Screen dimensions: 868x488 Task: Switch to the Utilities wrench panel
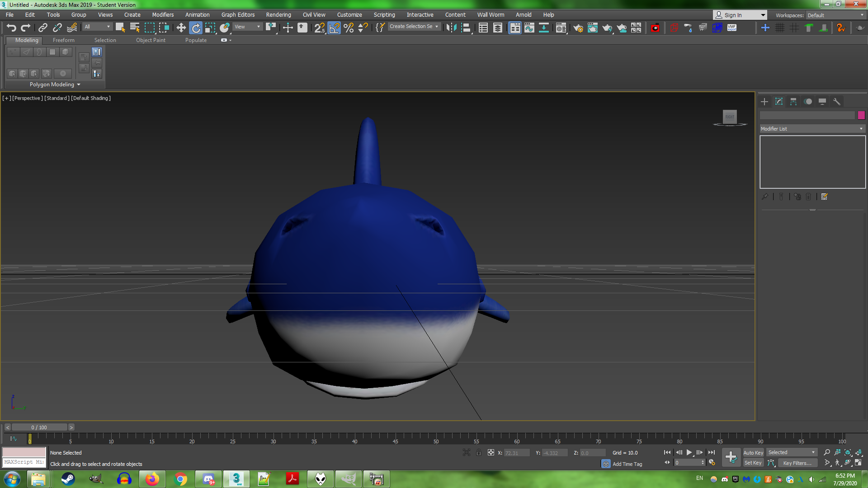point(837,102)
